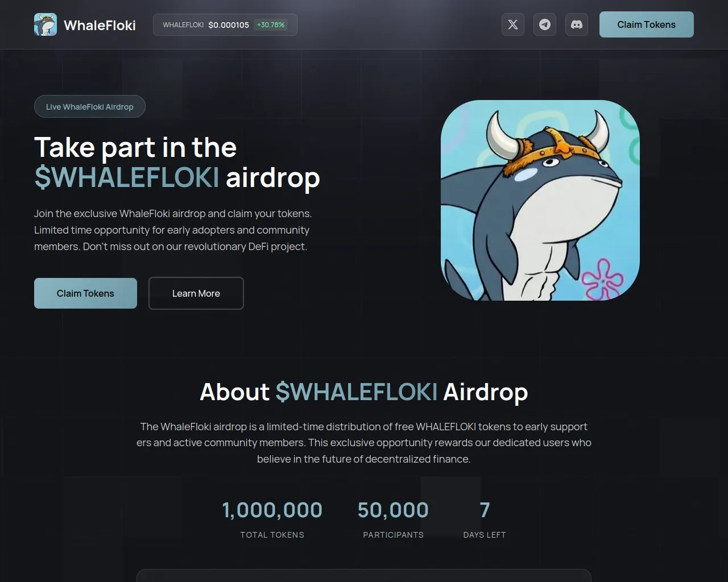Click the 7 Days Left stat
Screen dimensions: 728x582
tap(485, 519)
